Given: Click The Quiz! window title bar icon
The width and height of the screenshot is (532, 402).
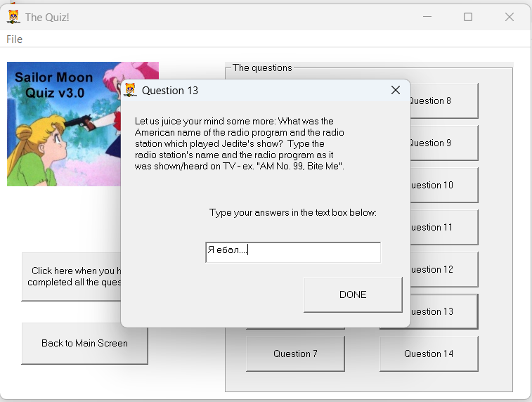Looking at the screenshot, I should click(13, 17).
